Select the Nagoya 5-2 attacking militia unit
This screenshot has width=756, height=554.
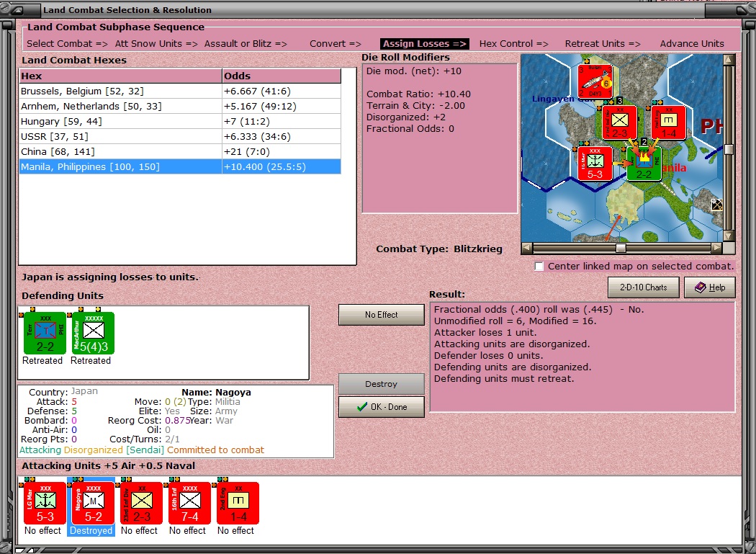point(93,503)
